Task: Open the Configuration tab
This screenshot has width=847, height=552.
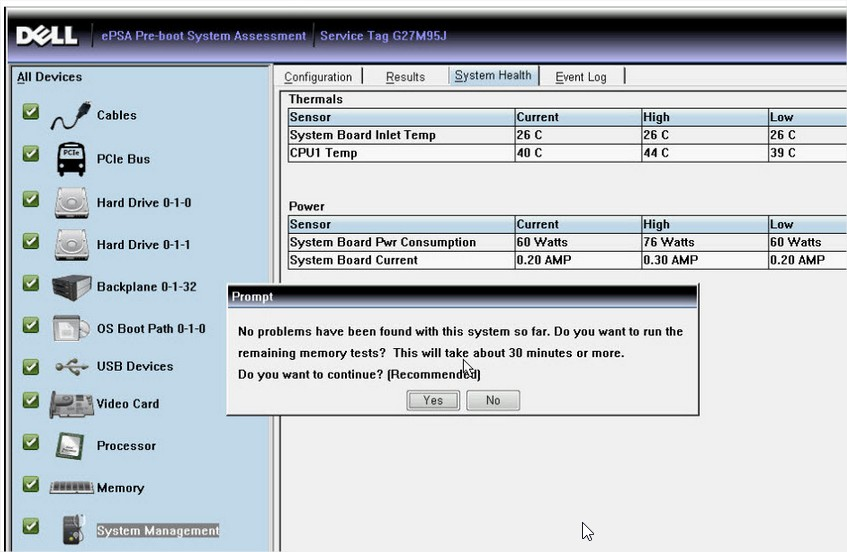Action: point(318,77)
